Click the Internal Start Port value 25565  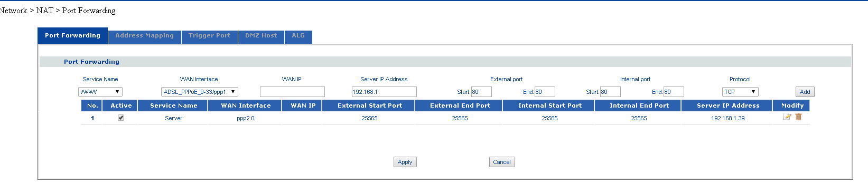click(x=549, y=118)
